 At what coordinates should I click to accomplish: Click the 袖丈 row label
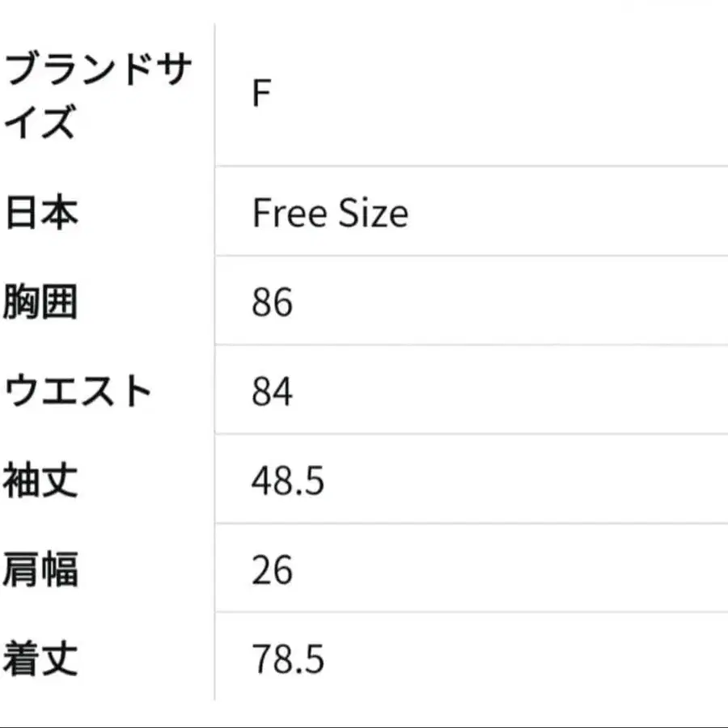[42, 481]
